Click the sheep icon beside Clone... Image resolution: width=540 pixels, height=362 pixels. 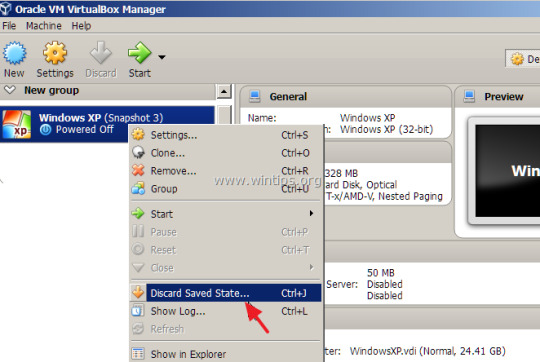coord(138,152)
